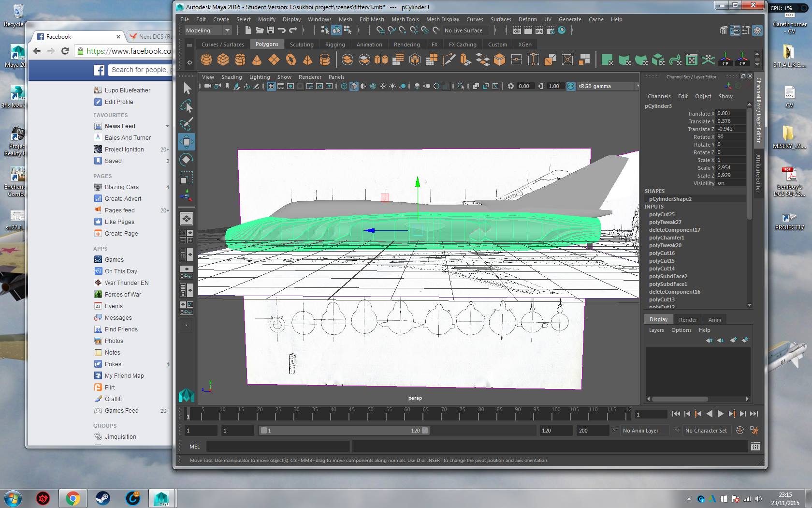Open the Mesh Tools menu
Image resolution: width=812 pixels, height=508 pixels.
[x=405, y=19]
